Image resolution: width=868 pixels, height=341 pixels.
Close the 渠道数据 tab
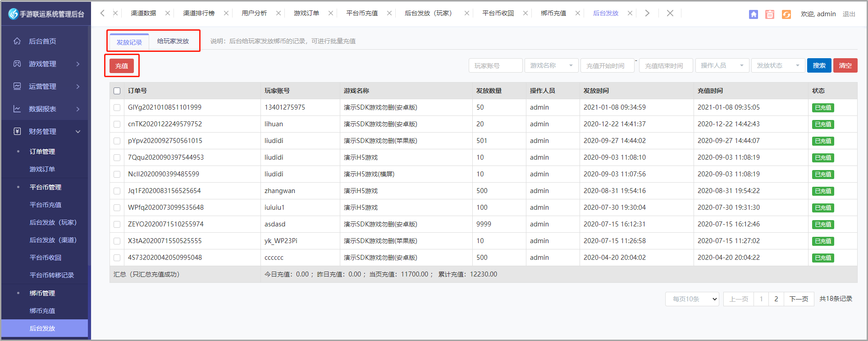pyautogui.click(x=168, y=13)
